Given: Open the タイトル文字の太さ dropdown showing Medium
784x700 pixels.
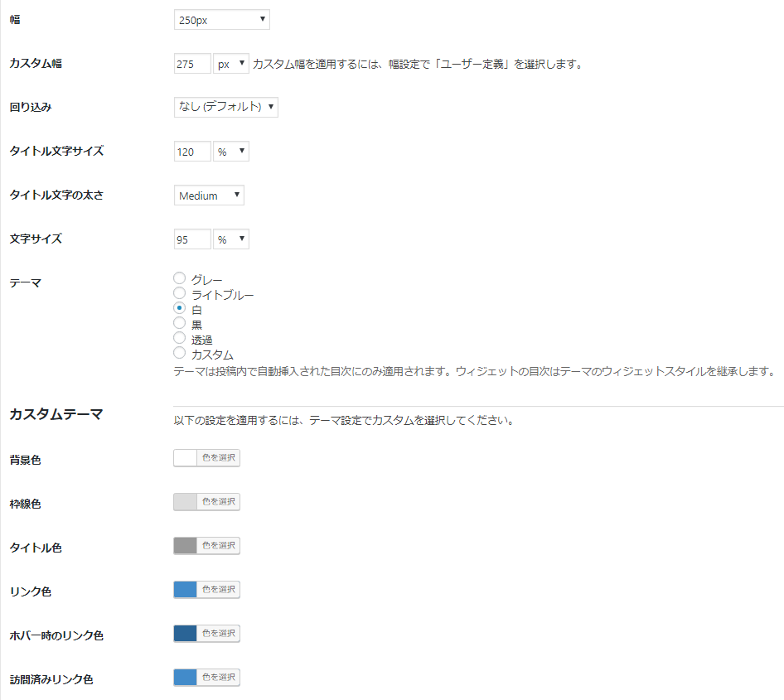Looking at the screenshot, I should [x=209, y=196].
